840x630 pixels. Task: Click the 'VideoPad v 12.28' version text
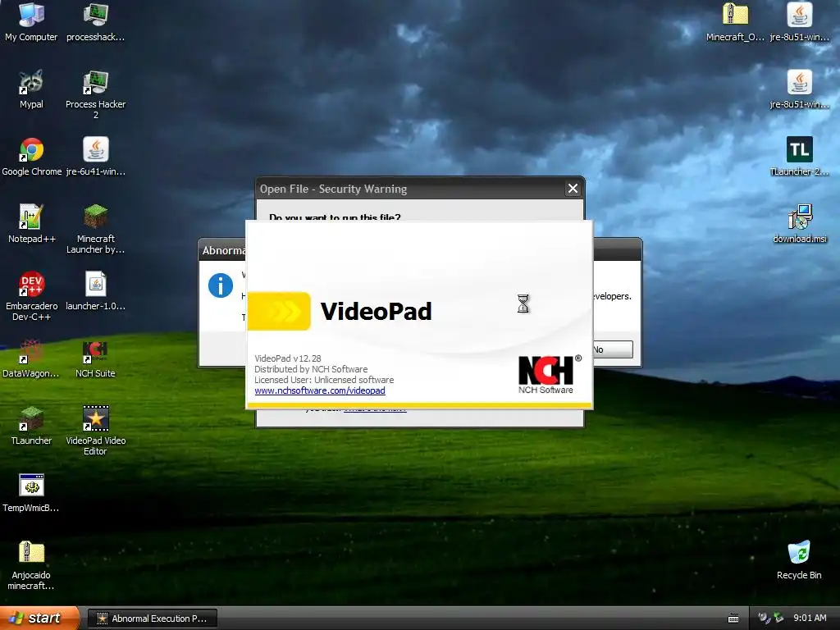tap(288, 358)
